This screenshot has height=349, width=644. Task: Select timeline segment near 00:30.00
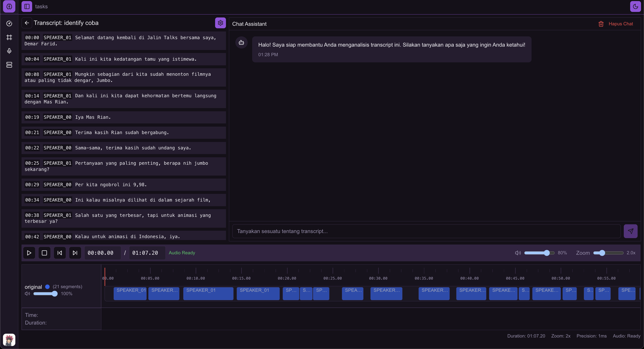point(386,293)
